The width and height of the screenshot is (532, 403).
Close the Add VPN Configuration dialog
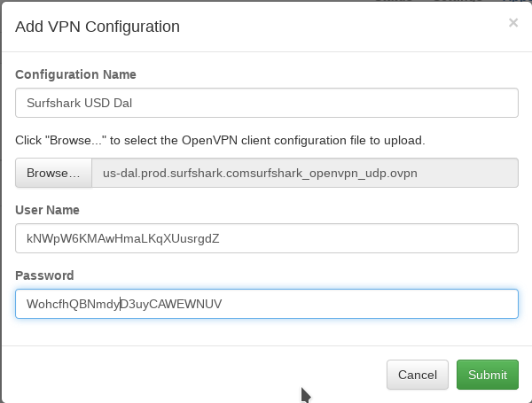[x=512, y=24]
